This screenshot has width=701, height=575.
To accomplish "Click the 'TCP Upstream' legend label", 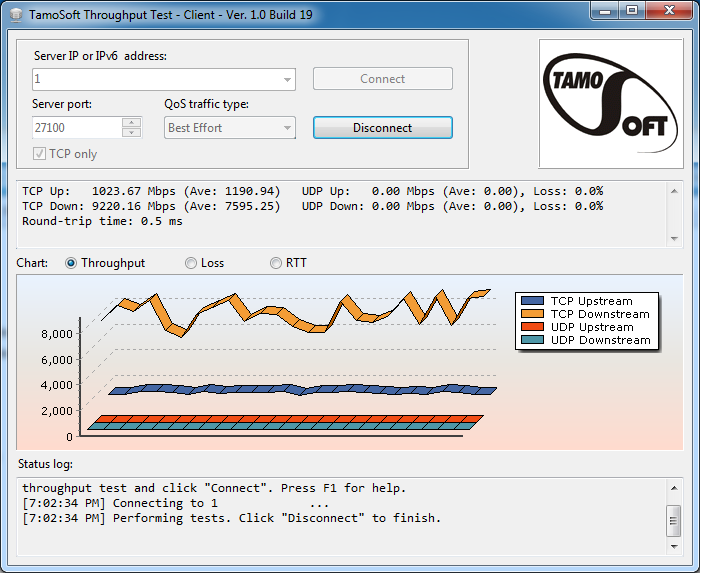I will click(x=591, y=301).
